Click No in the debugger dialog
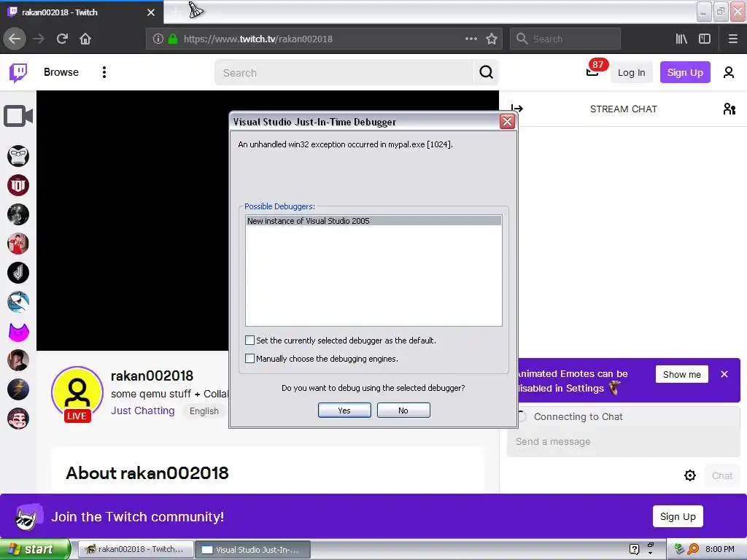Image resolution: width=747 pixels, height=560 pixels. (403, 410)
